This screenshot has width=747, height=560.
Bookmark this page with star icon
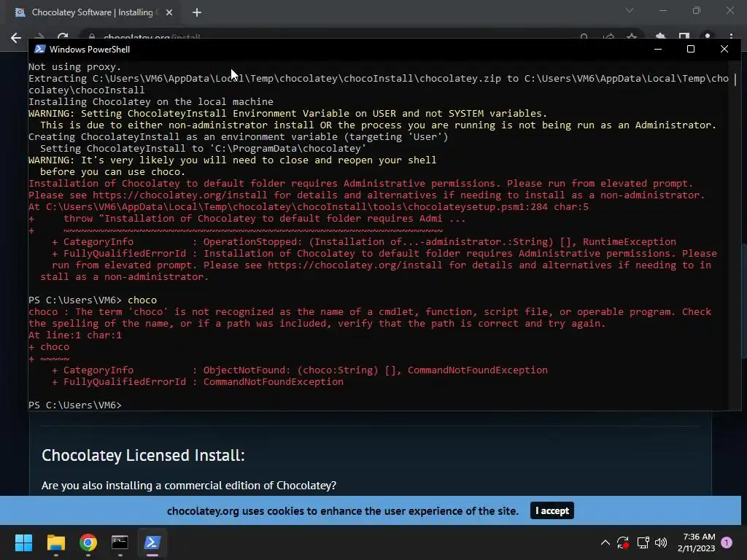pyautogui.click(x=631, y=36)
